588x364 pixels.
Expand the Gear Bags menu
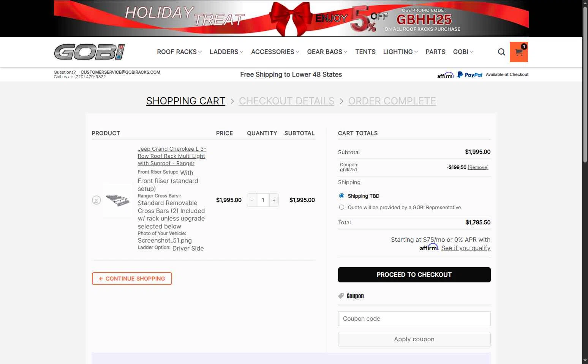pyautogui.click(x=327, y=52)
